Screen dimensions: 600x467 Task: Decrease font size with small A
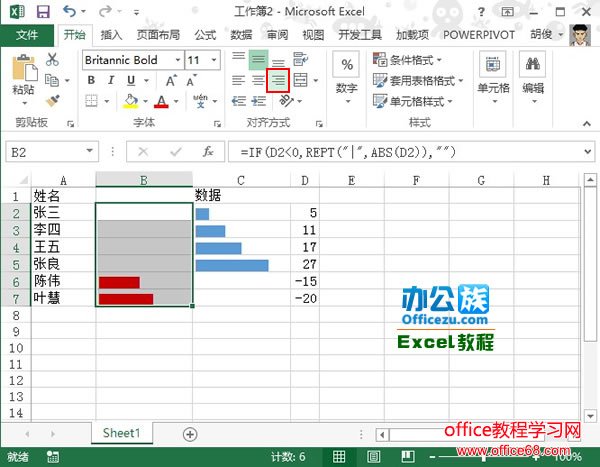191,80
